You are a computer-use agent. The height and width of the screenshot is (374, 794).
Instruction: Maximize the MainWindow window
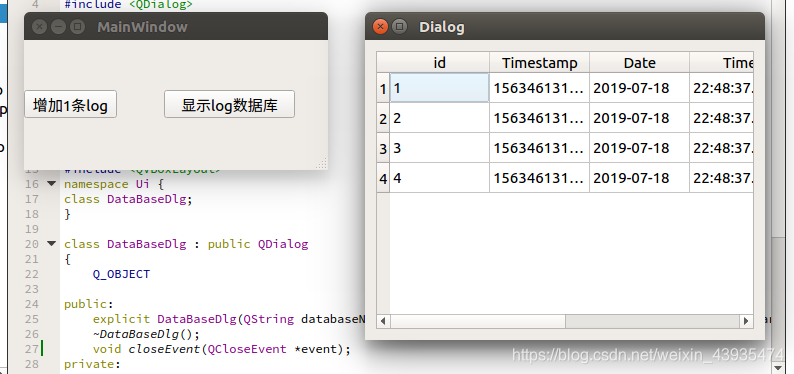point(77,26)
